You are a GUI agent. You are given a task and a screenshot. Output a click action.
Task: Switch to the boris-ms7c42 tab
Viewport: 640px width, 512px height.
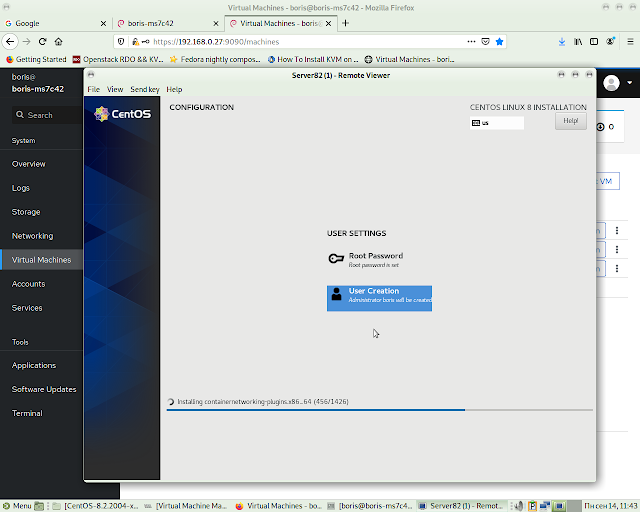(168, 24)
